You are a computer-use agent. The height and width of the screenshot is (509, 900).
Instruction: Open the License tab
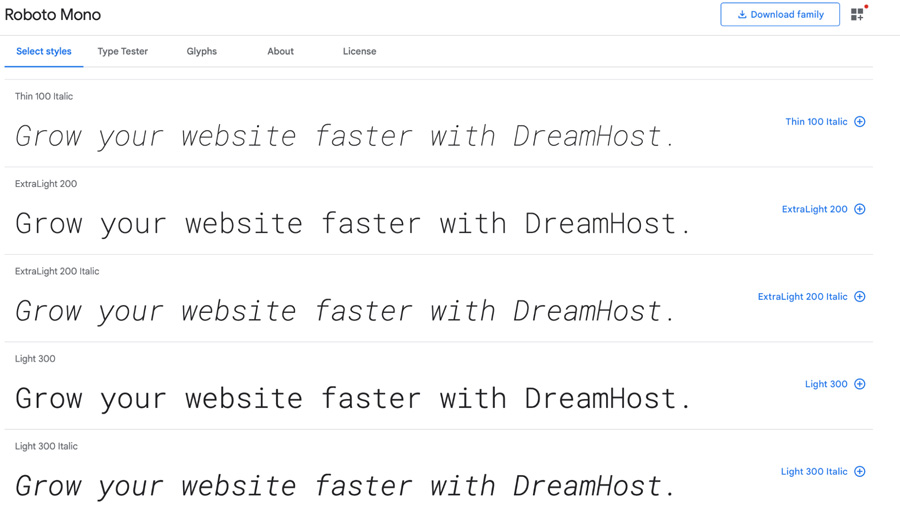(360, 51)
